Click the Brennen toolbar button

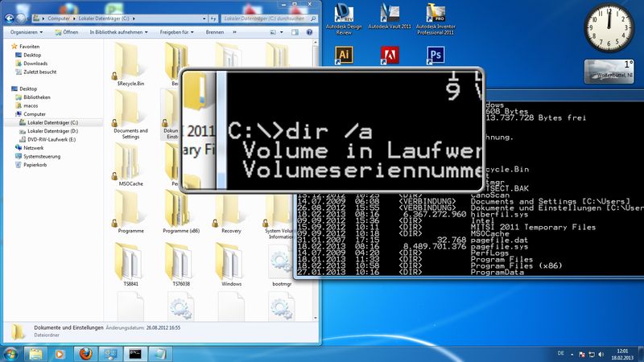(x=215, y=32)
